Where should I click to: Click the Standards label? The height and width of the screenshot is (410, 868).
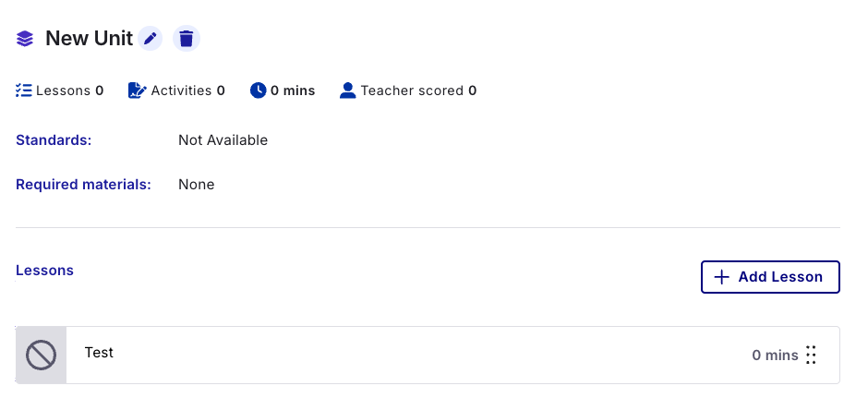click(x=54, y=140)
